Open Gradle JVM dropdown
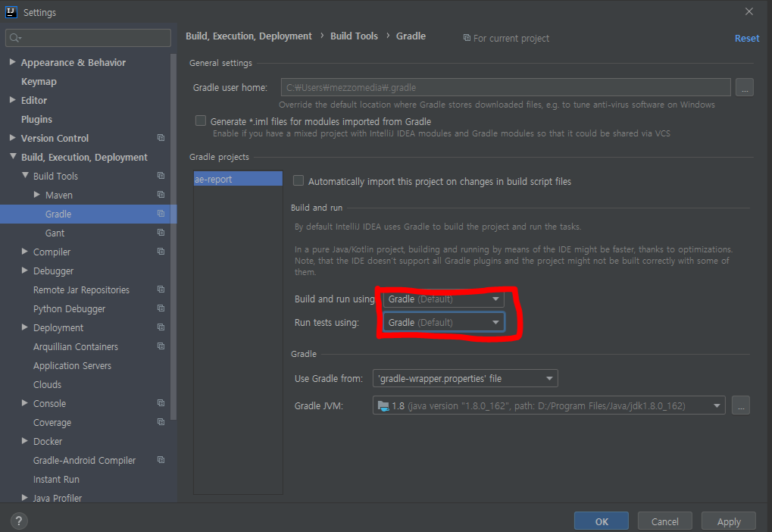Screen dimensions: 772x532 click(x=549, y=406)
